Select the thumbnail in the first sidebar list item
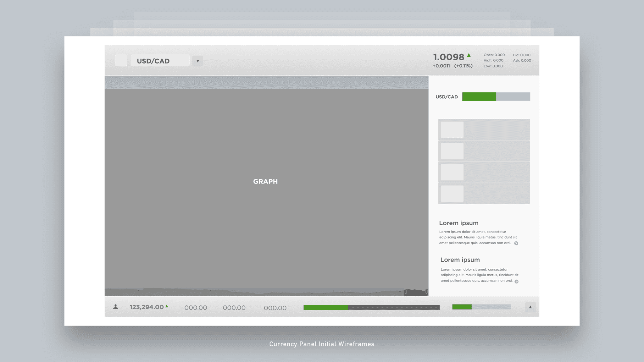The height and width of the screenshot is (362, 644). pos(452,129)
